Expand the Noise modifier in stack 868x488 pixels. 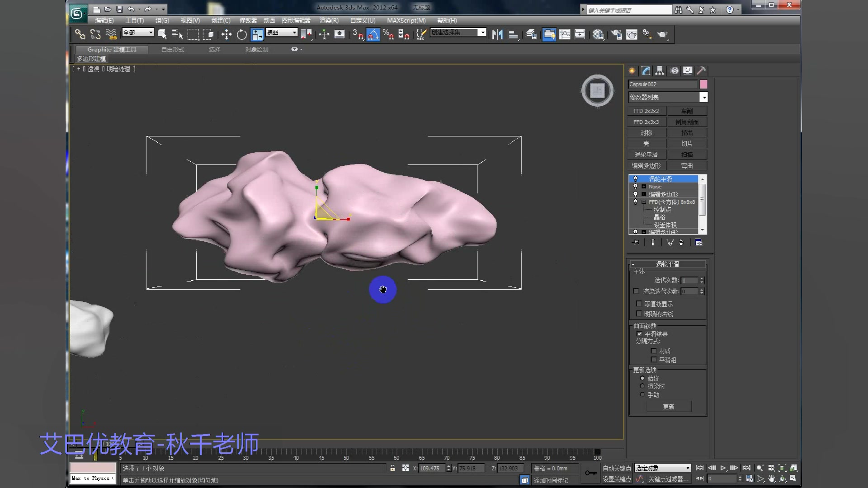(x=644, y=187)
